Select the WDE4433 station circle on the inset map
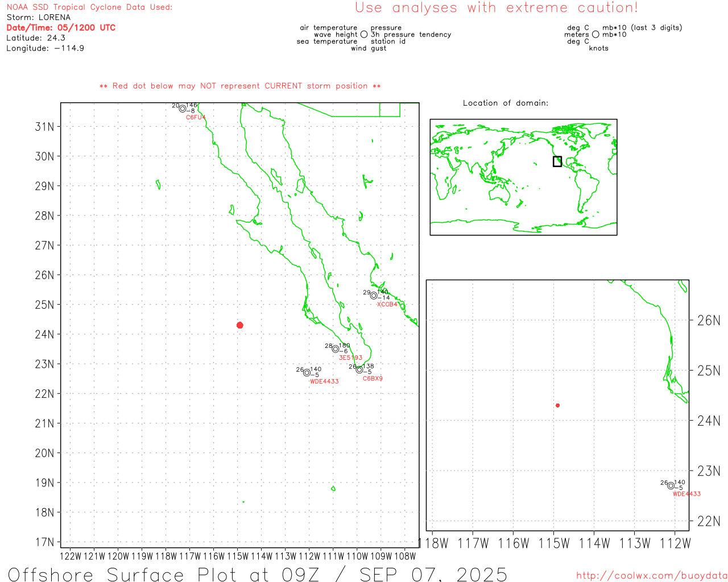 671,485
